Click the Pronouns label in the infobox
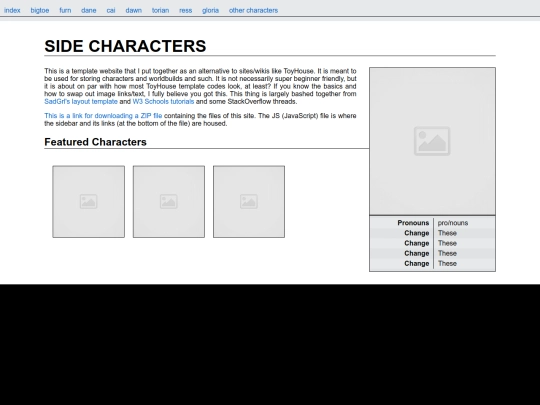This screenshot has height=405, width=540. click(x=413, y=223)
